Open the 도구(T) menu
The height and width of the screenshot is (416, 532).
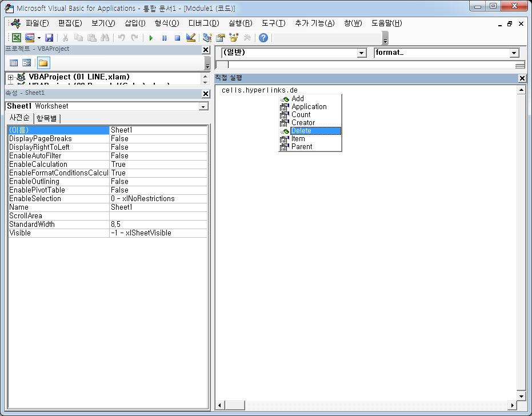pos(274,23)
